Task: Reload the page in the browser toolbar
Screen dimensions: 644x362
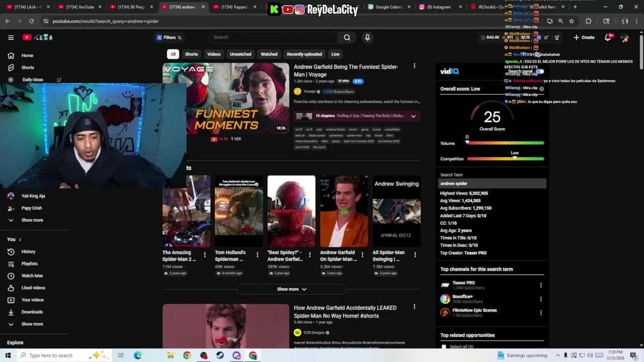Action: (31, 21)
